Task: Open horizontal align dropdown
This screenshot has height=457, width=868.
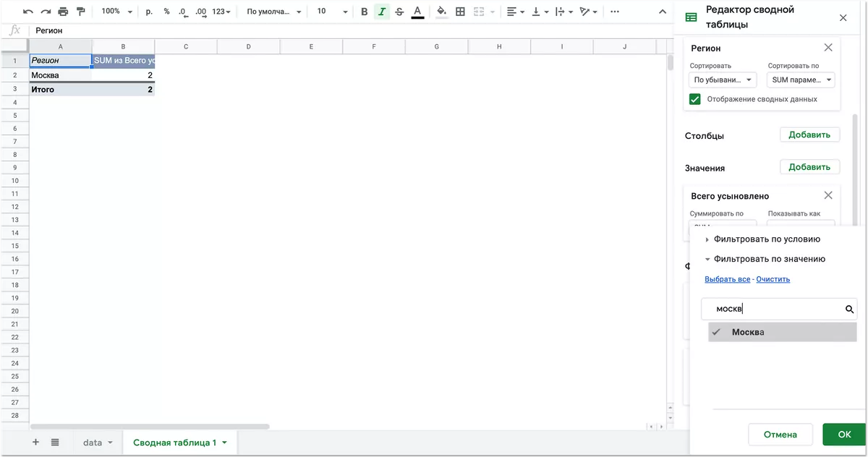Action: [x=516, y=12]
